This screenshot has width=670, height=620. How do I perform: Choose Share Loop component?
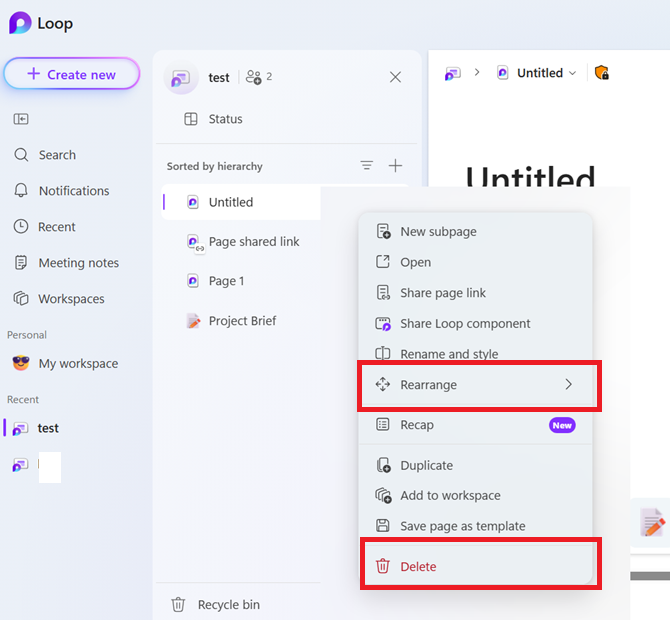pos(475,323)
